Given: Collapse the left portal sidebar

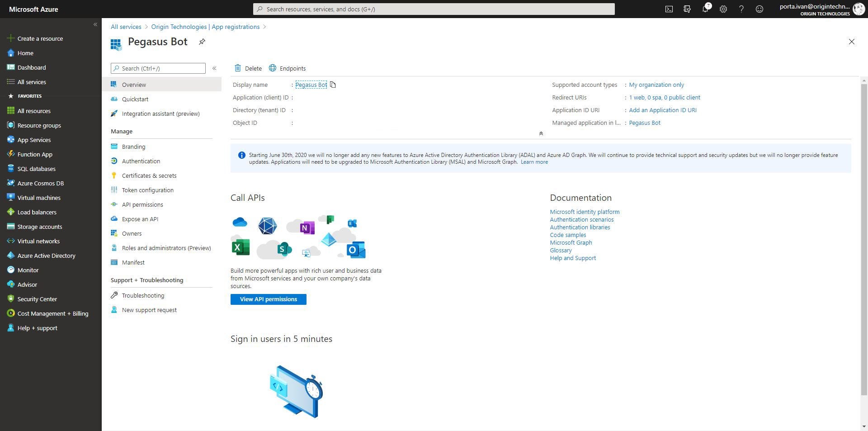Looking at the screenshot, I should pyautogui.click(x=95, y=24).
